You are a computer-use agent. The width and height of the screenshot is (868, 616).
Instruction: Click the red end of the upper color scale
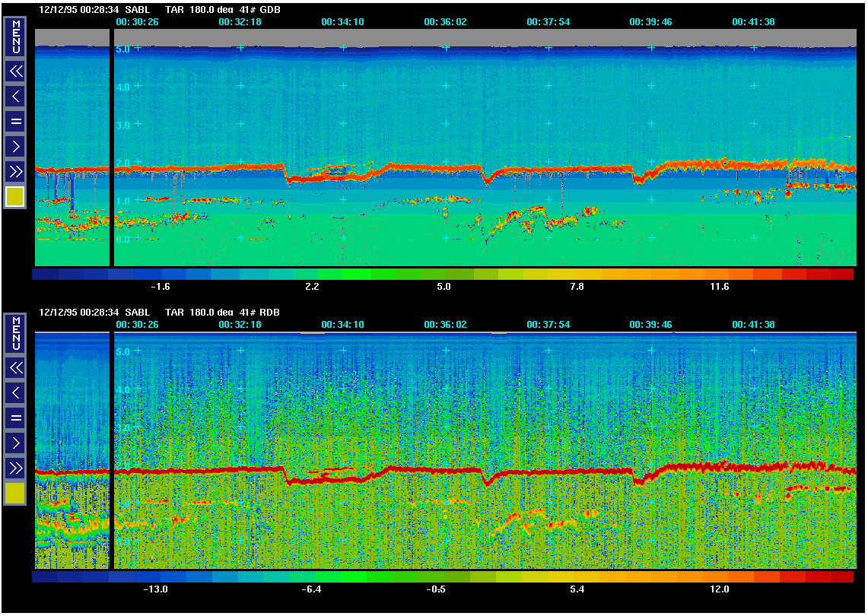coord(842,274)
